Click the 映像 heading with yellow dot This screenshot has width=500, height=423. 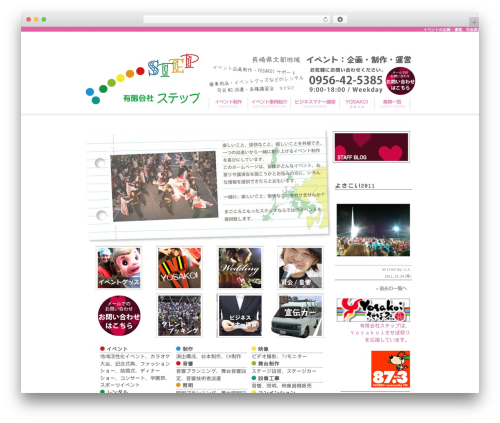tap(260, 349)
